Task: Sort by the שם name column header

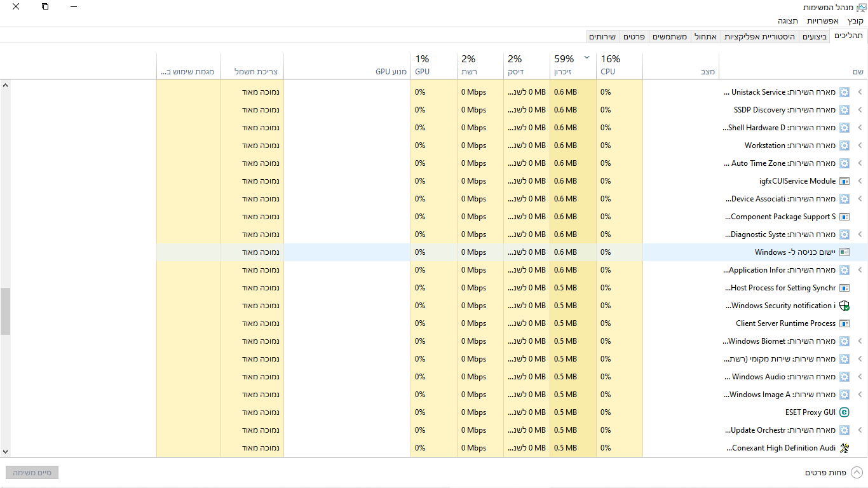Action: pyautogui.click(x=793, y=65)
